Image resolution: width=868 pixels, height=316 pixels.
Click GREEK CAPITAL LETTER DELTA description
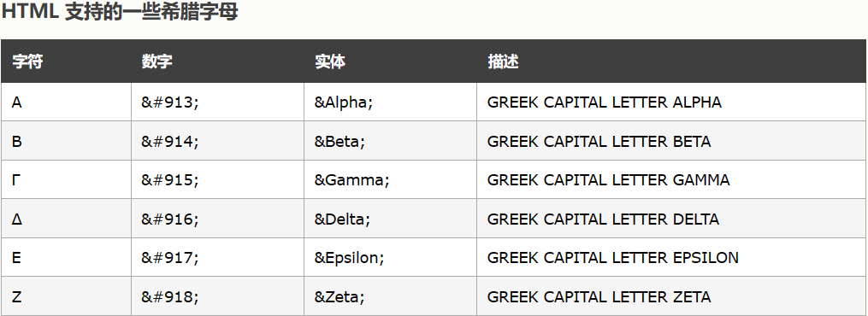[x=603, y=219]
